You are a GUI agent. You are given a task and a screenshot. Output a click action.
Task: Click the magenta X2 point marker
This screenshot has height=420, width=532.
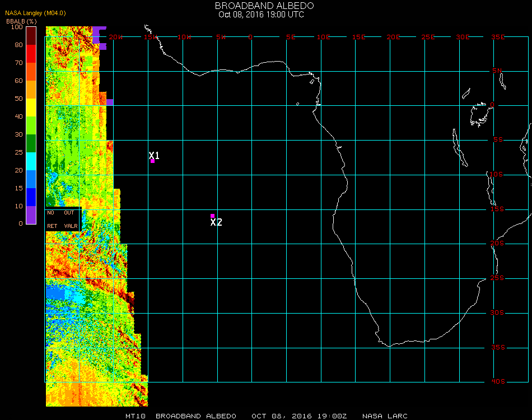(x=212, y=216)
